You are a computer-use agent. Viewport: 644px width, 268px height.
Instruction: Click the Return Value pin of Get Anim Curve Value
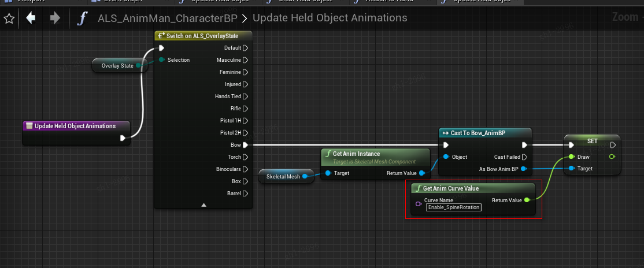pos(527,200)
